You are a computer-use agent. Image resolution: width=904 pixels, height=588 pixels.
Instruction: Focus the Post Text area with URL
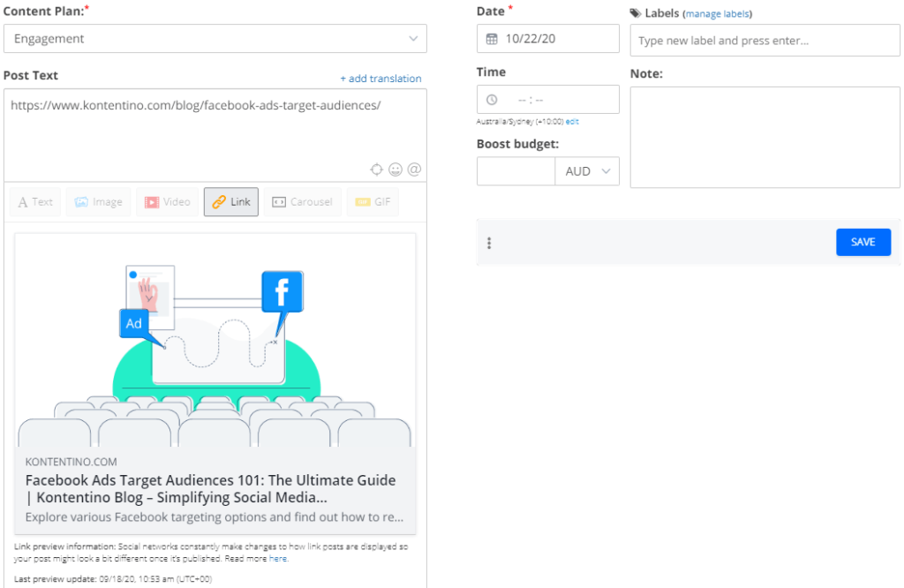tap(215, 135)
